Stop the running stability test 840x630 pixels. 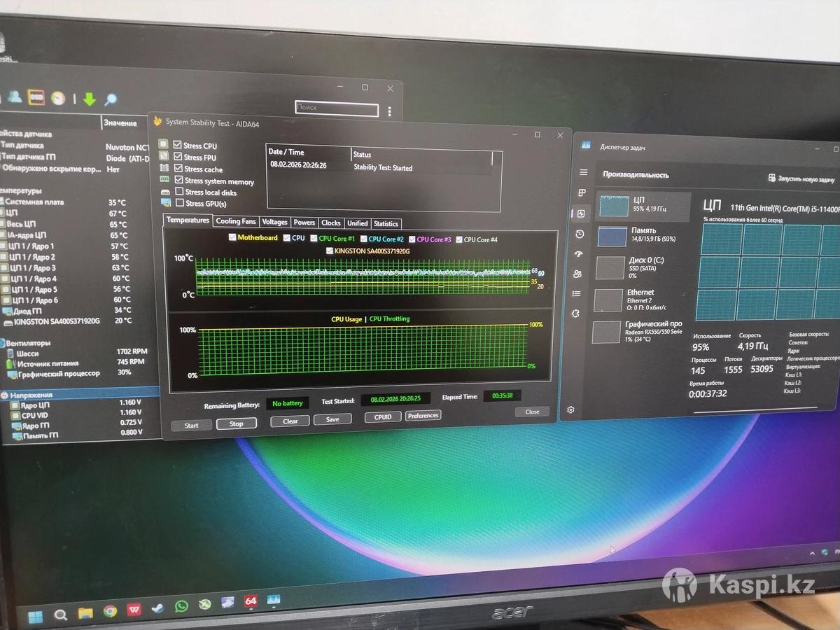[237, 423]
